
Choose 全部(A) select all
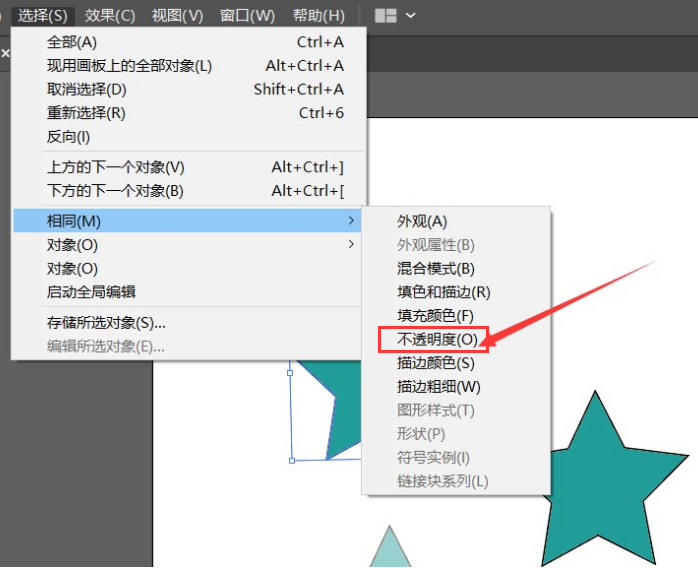(190, 42)
